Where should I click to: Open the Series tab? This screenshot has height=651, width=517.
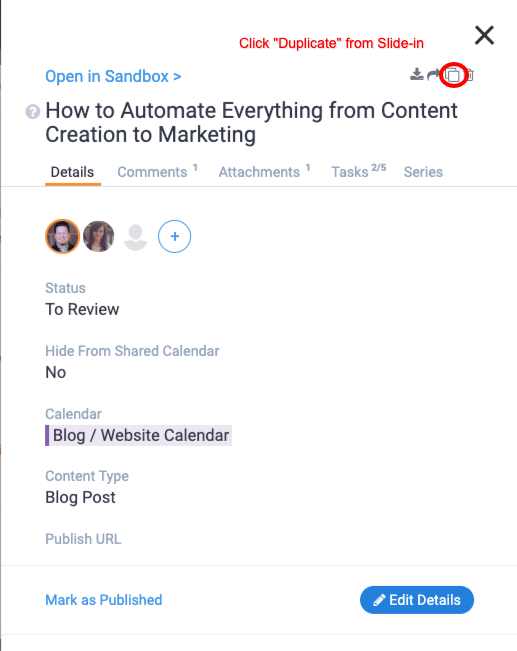point(423,172)
